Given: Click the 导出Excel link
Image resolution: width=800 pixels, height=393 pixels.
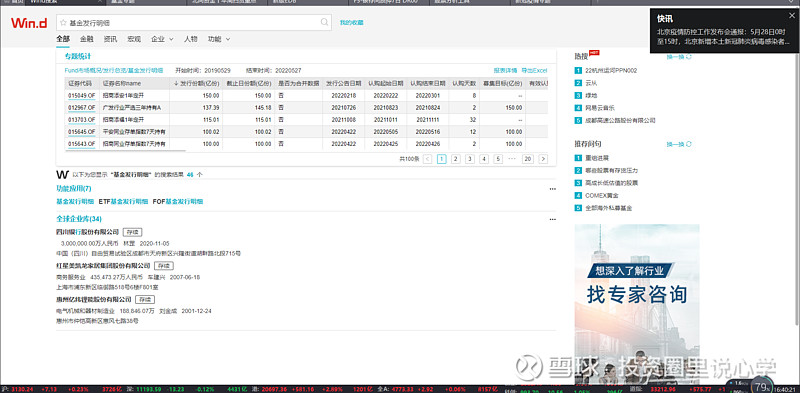Looking at the screenshot, I should [534, 70].
